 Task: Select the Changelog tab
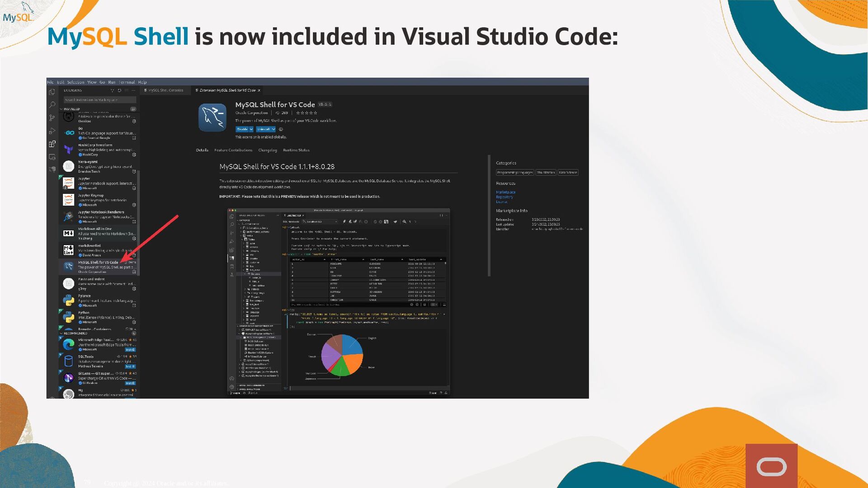(x=268, y=150)
